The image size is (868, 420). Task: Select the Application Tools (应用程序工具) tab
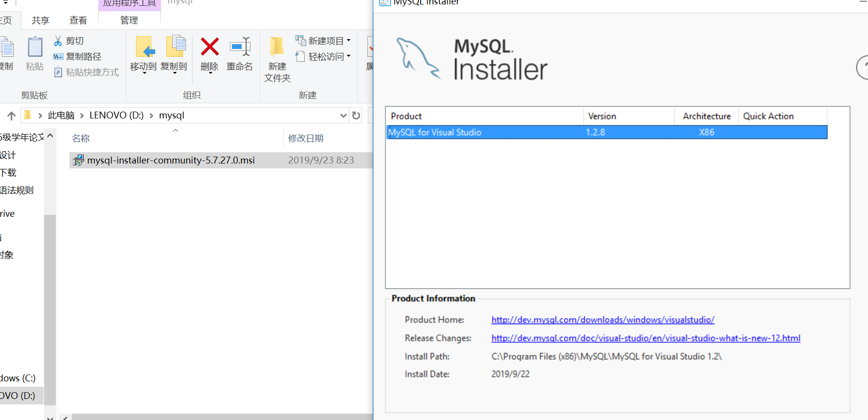(129, 4)
